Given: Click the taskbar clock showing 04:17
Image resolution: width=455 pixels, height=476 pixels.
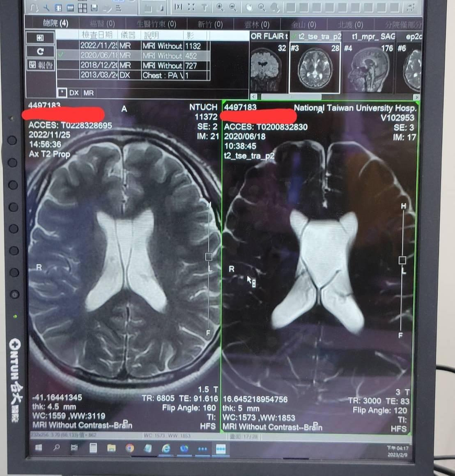Looking at the screenshot, I should [x=398, y=451].
